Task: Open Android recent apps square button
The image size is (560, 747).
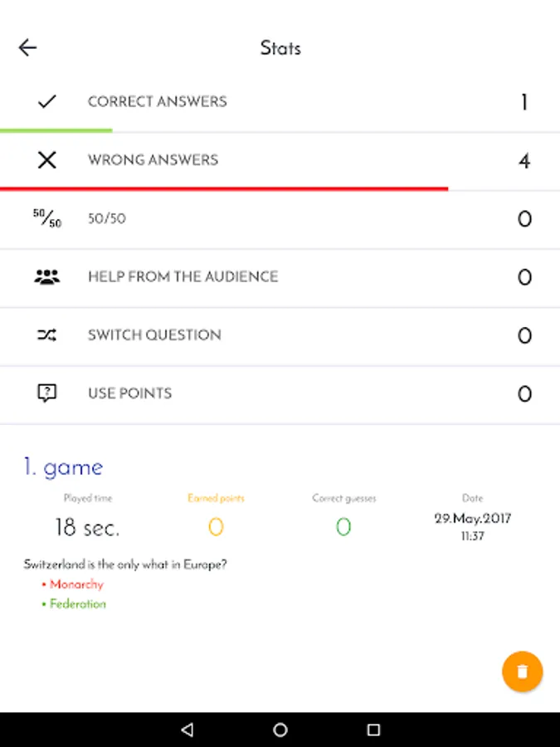Action: tap(373, 730)
